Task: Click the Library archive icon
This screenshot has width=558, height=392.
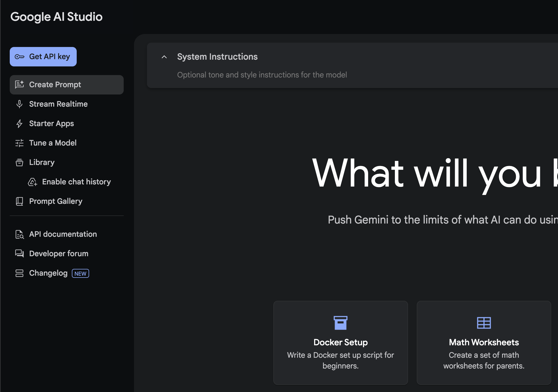Action: 19,163
